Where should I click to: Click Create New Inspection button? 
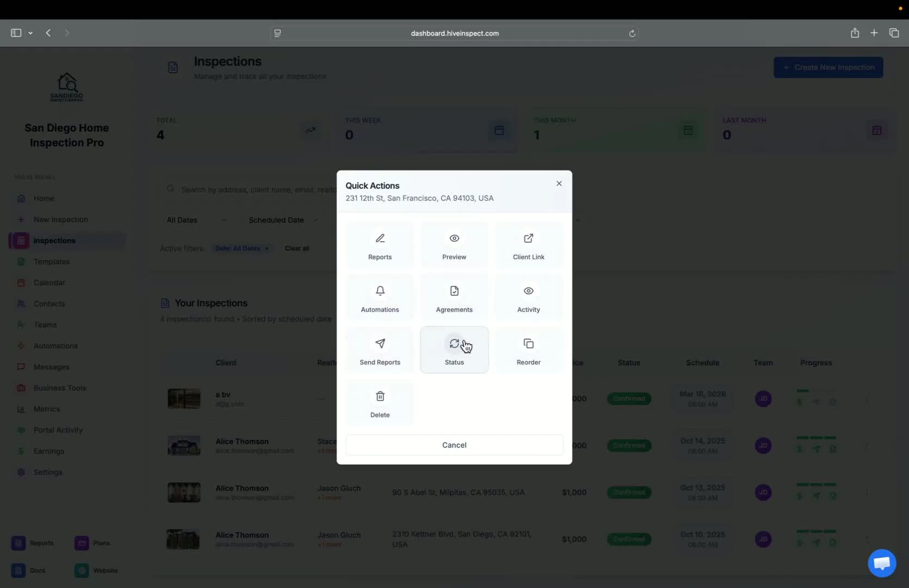(x=828, y=68)
